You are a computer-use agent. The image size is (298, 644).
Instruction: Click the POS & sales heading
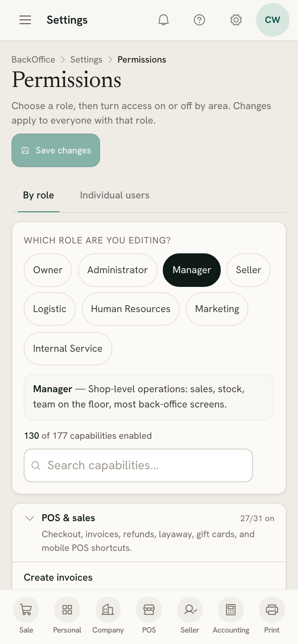[x=68, y=518]
